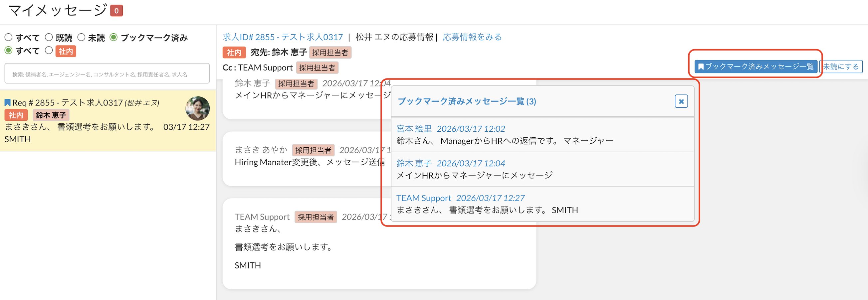Open the avatar photo in the conversation list
The image size is (868, 300).
pyautogui.click(x=197, y=108)
